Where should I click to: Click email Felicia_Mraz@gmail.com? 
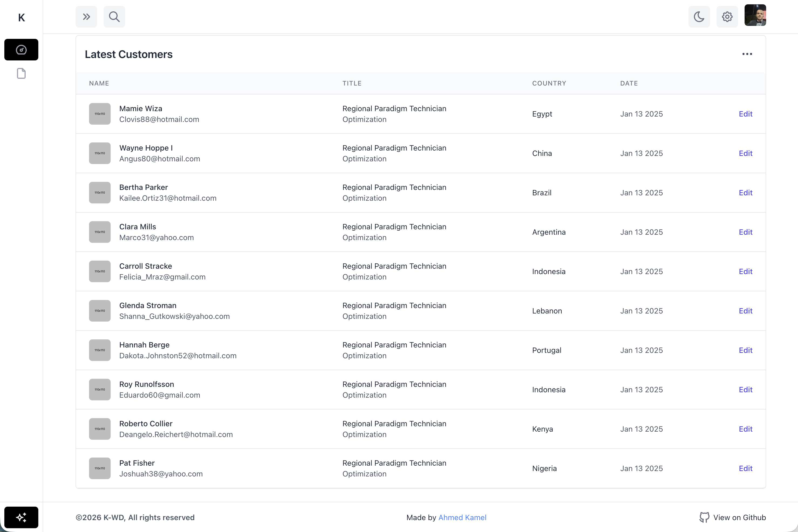click(162, 277)
